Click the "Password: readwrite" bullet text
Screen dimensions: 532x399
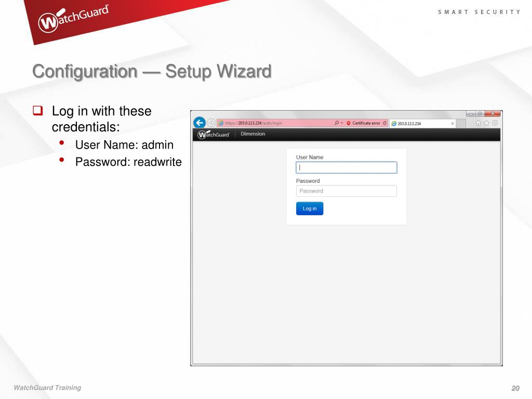(129, 162)
